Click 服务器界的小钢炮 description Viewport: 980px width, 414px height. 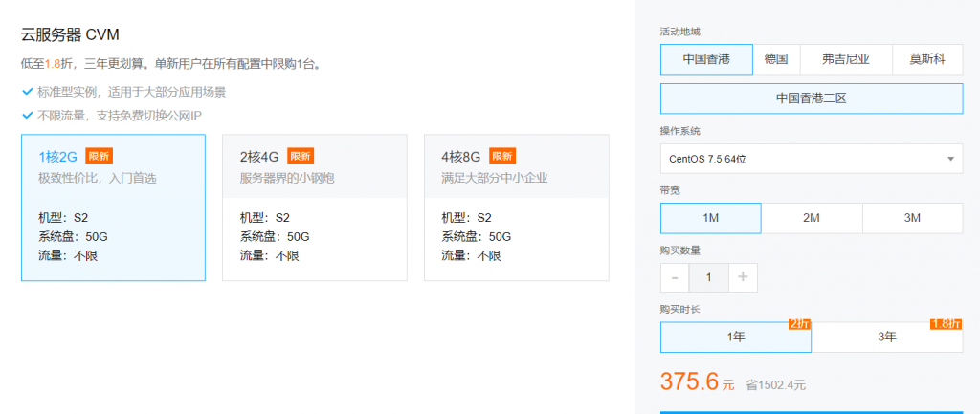tap(287, 179)
